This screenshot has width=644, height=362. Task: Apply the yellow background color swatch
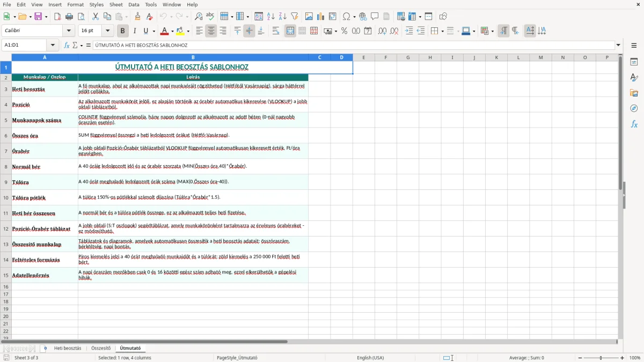181,31
